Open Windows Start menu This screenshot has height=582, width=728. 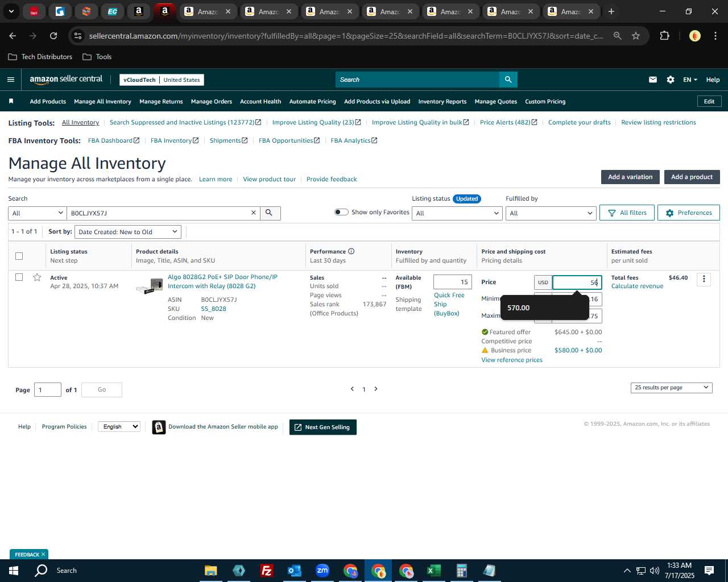pyautogui.click(x=14, y=571)
